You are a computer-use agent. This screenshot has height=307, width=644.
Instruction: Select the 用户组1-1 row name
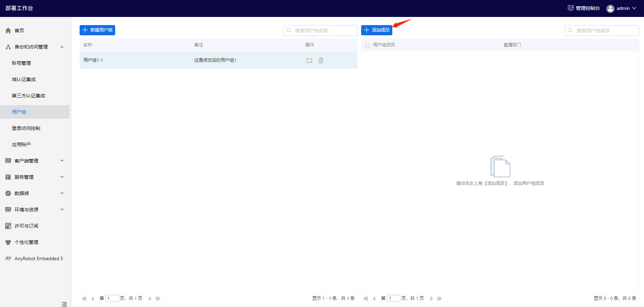(x=93, y=60)
